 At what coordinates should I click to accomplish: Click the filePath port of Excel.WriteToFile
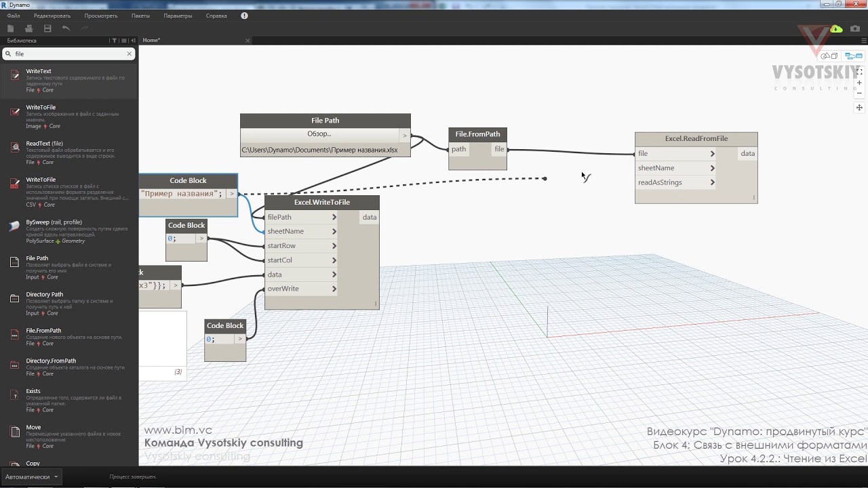pos(301,217)
